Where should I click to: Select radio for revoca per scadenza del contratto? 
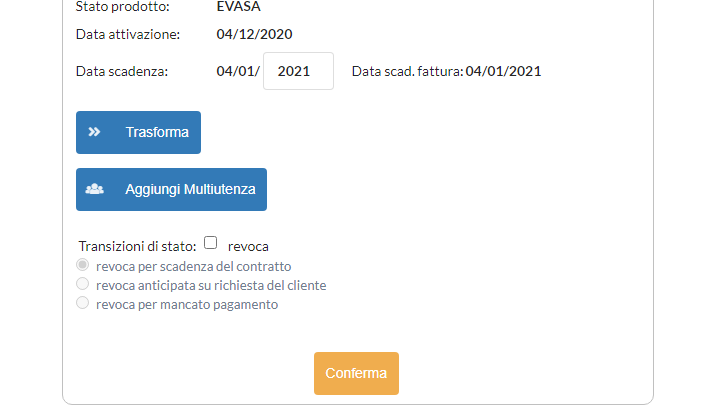83,266
